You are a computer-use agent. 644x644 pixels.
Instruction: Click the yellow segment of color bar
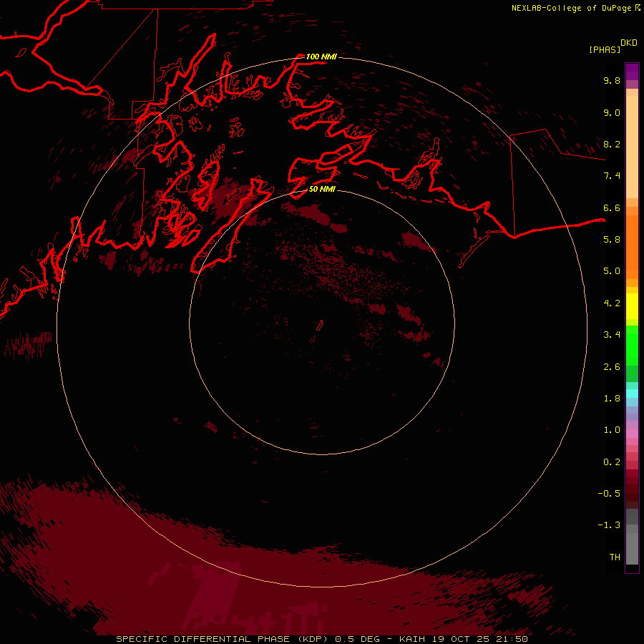click(632, 306)
